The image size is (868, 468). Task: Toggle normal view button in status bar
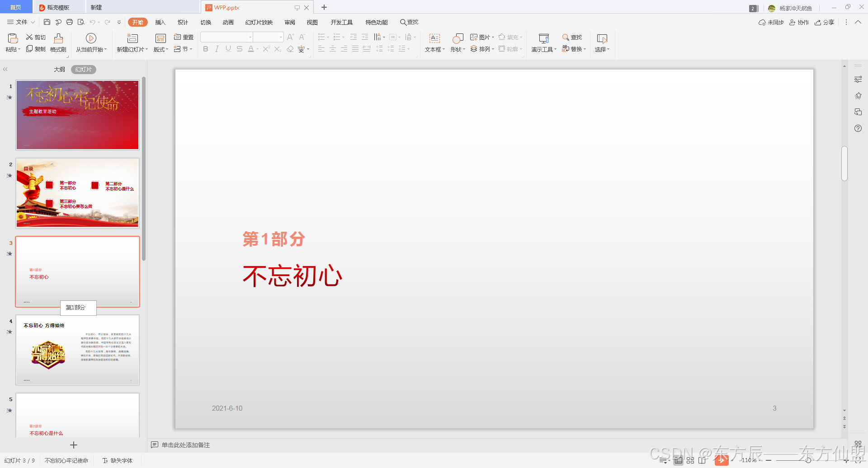[x=678, y=460]
